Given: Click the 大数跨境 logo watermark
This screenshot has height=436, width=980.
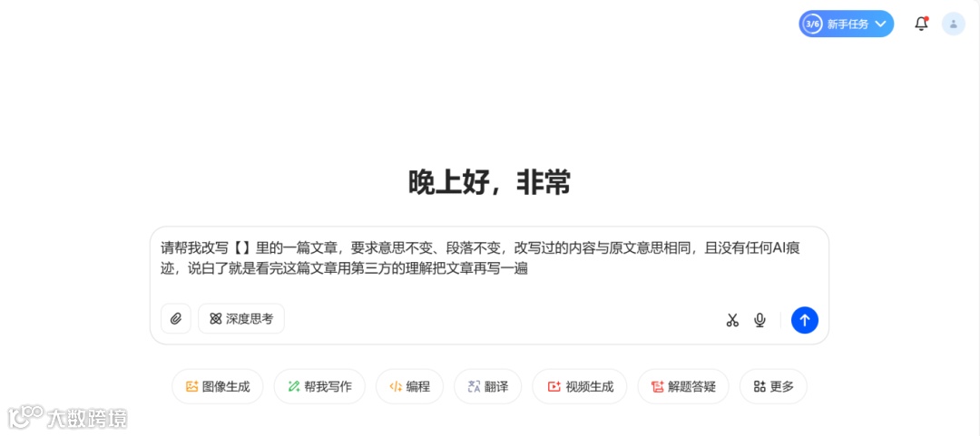Looking at the screenshot, I should tap(67, 418).
